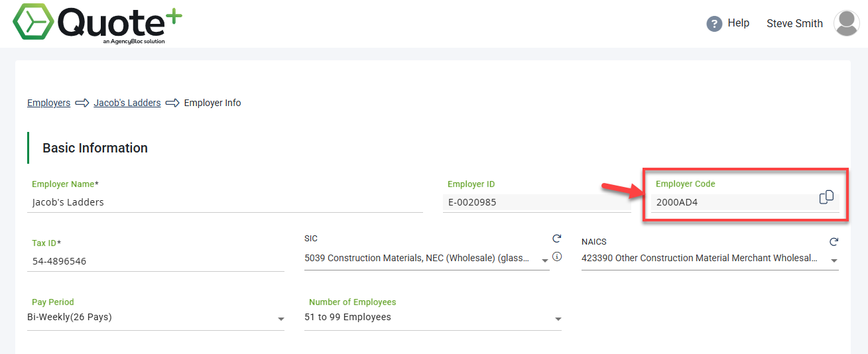Click the Pay Period label
Screen dimensions: 868x354
click(x=53, y=302)
